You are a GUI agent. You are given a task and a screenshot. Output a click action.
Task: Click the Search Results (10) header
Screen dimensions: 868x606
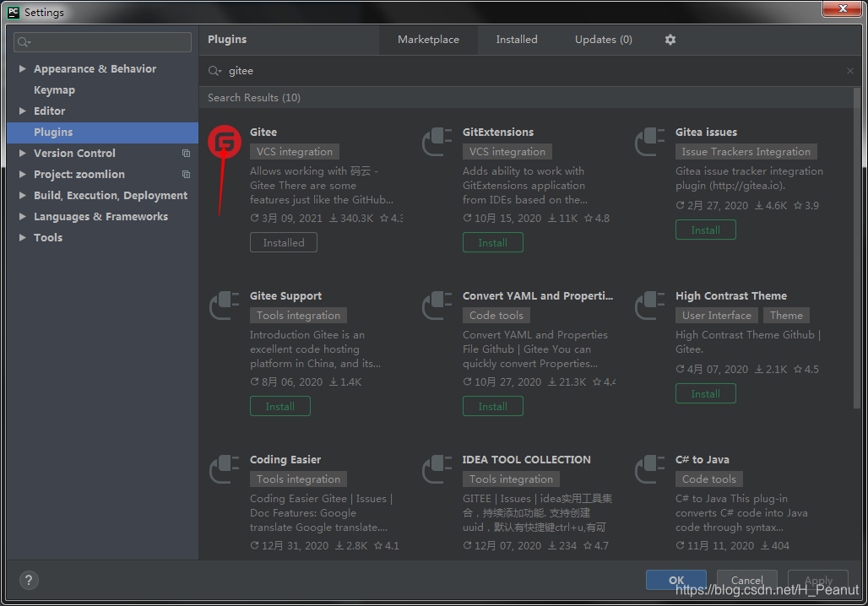click(x=254, y=98)
